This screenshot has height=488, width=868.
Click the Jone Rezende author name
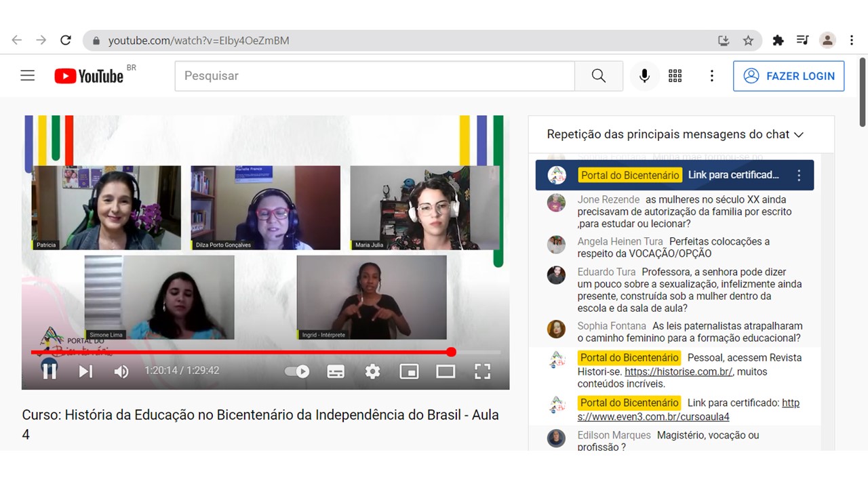click(608, 199)
